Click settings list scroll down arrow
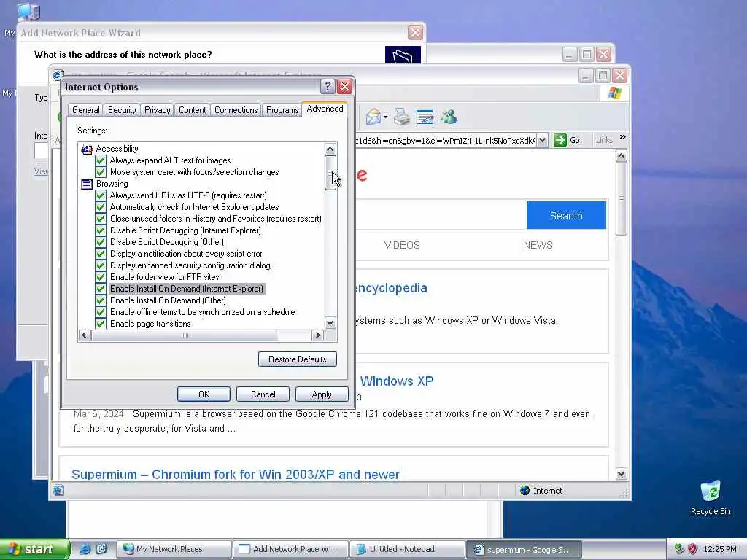This screenshot has height=560, width=747. tap(330, 323)
